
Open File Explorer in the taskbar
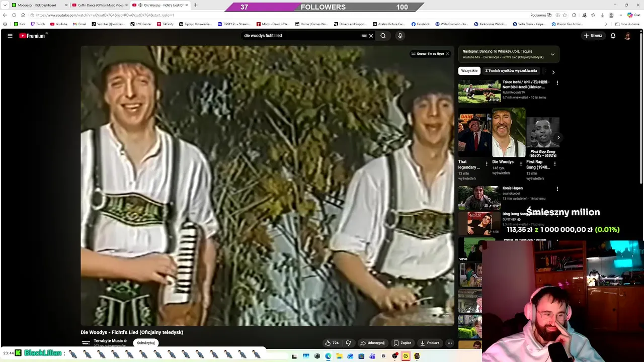tap(339, 356)
